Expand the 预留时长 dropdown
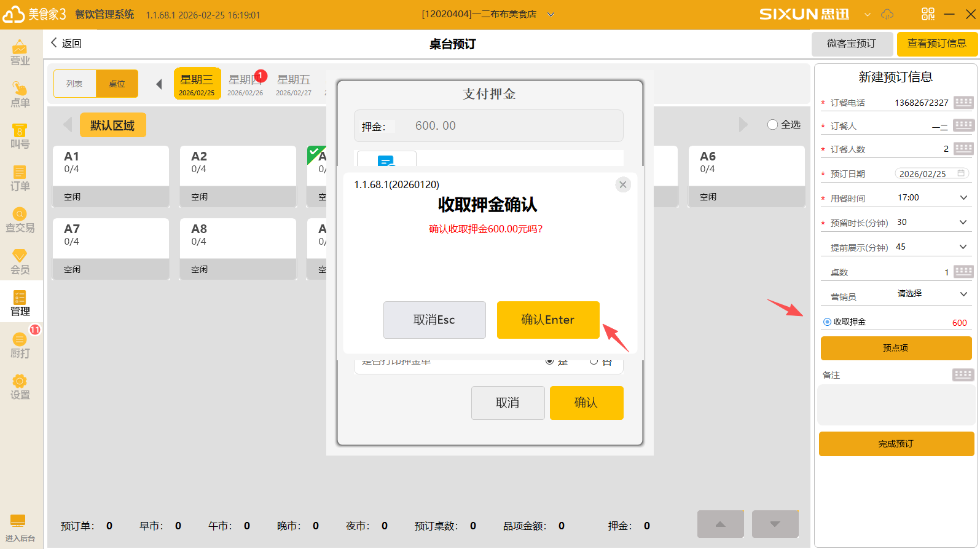Image resolution: width=980 pixels, height=549 pixels. tap(963, 222)
